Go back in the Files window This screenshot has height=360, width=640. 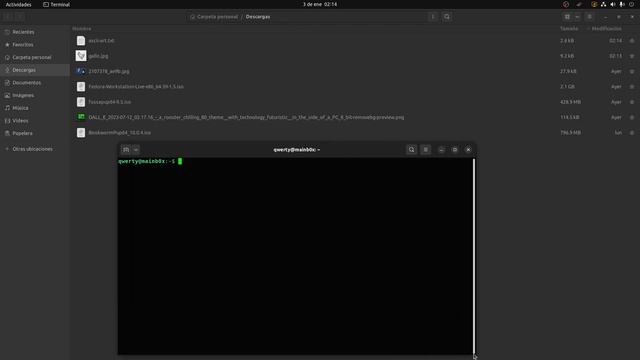point(8,17)
